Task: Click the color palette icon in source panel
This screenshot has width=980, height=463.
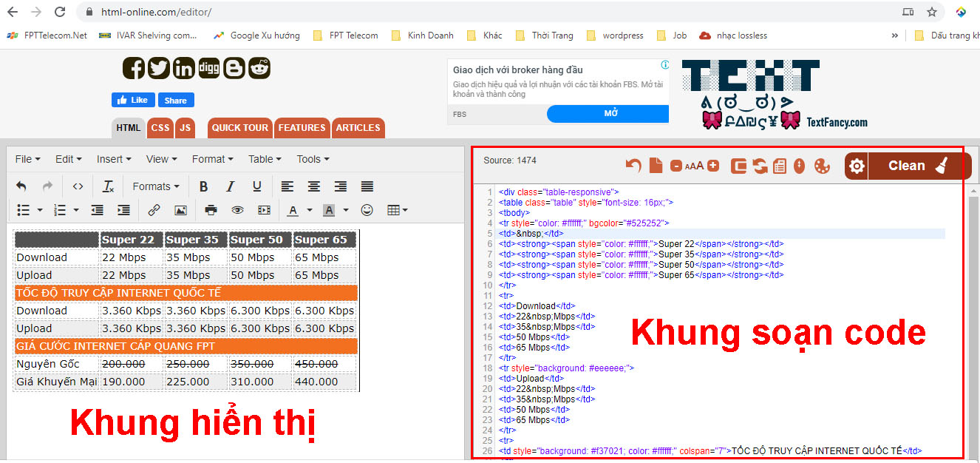Action: [x=822, y=166]
